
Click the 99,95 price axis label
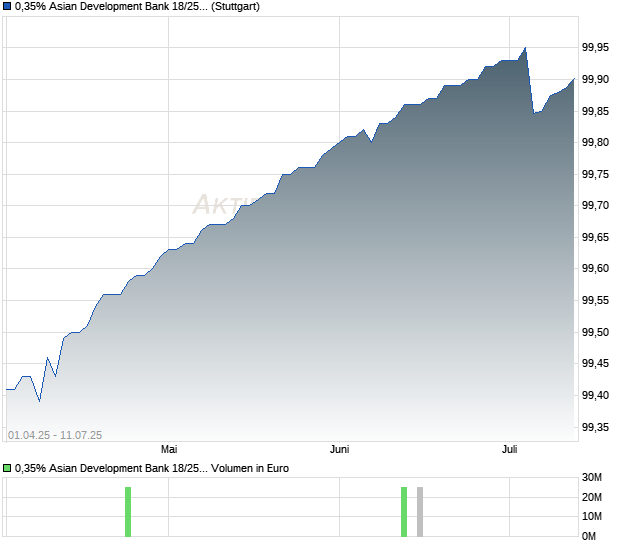[595, 47]
